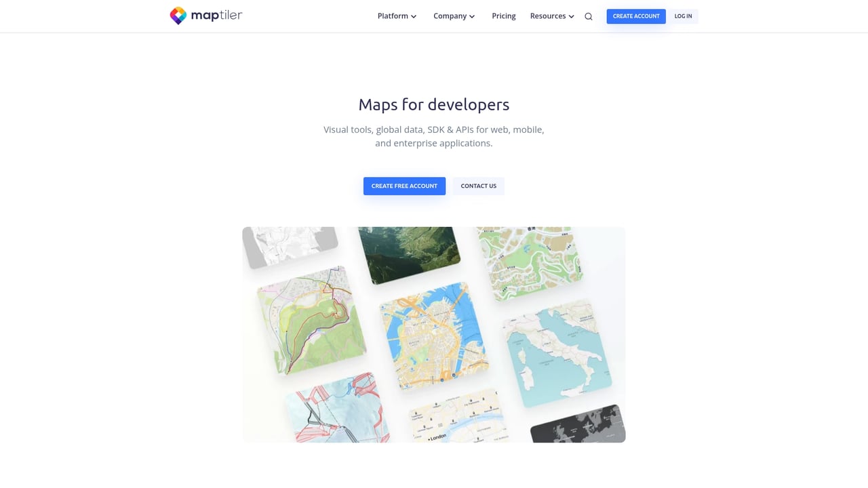Screen dimensions: 868x488
Task: Open the Contact Us page
Action: [x=478, y=185]
